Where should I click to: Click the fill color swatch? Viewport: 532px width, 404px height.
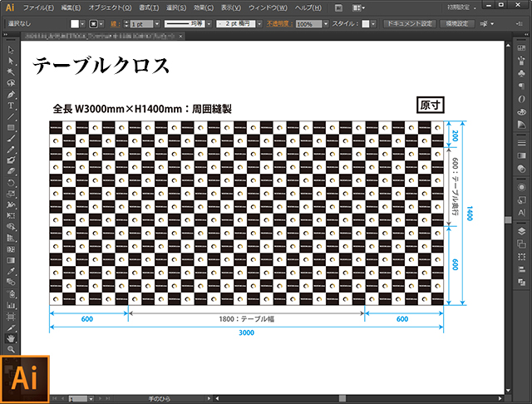(x=75, y=24)
